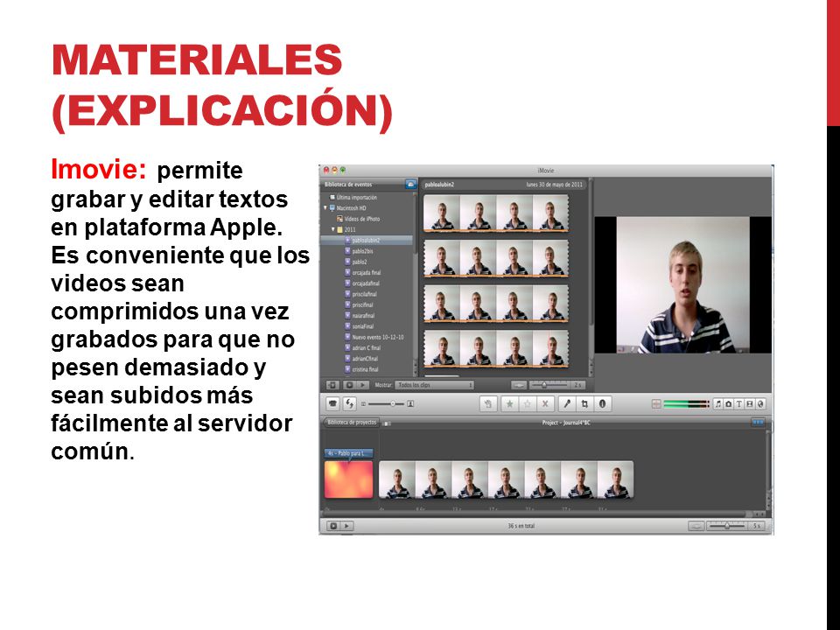The width and height of the screenshot is (840, 630).
Task: Open the voiceover microphone tool
Action: point(567,404)
